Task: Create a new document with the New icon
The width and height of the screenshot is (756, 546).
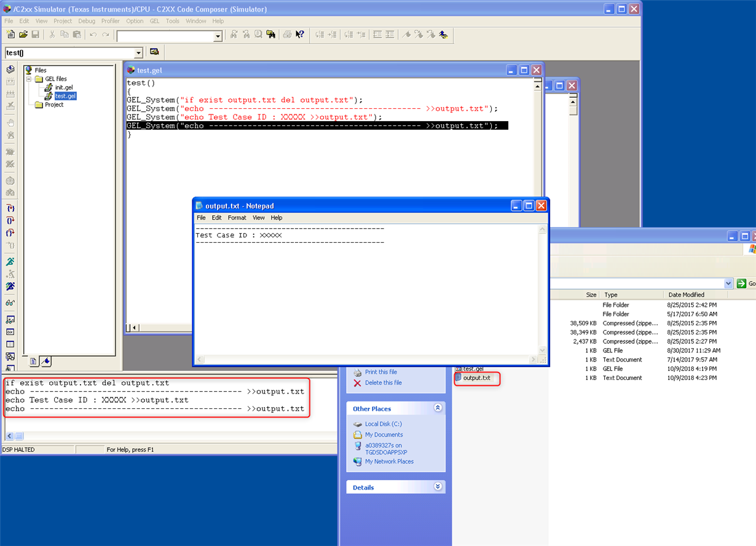Action: coord(10,34)
